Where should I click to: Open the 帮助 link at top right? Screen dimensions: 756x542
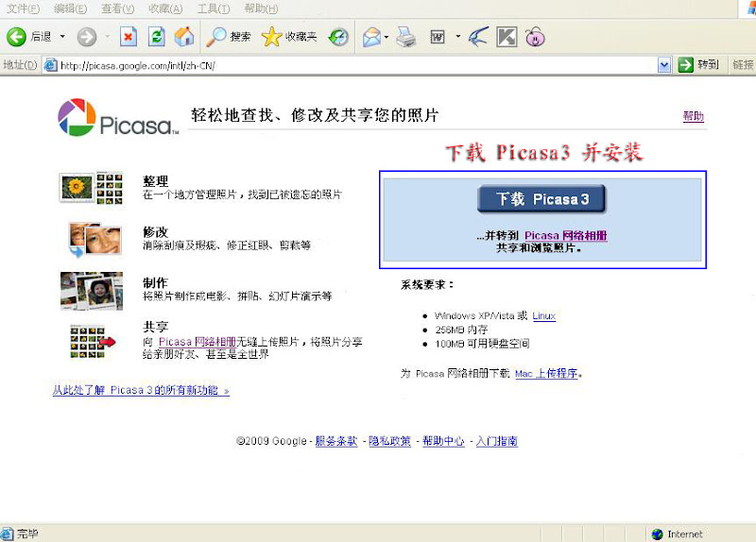coord(694,116)
